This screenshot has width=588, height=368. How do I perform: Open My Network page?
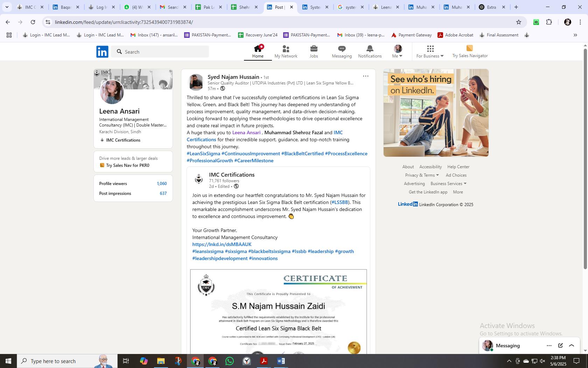tap(286, 52)
